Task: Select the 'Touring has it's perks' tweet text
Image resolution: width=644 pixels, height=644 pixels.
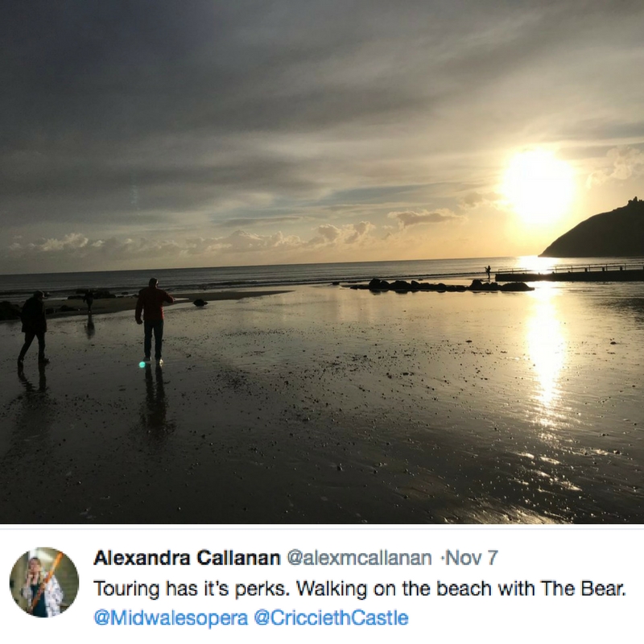Action: click(x=359, y=588)
